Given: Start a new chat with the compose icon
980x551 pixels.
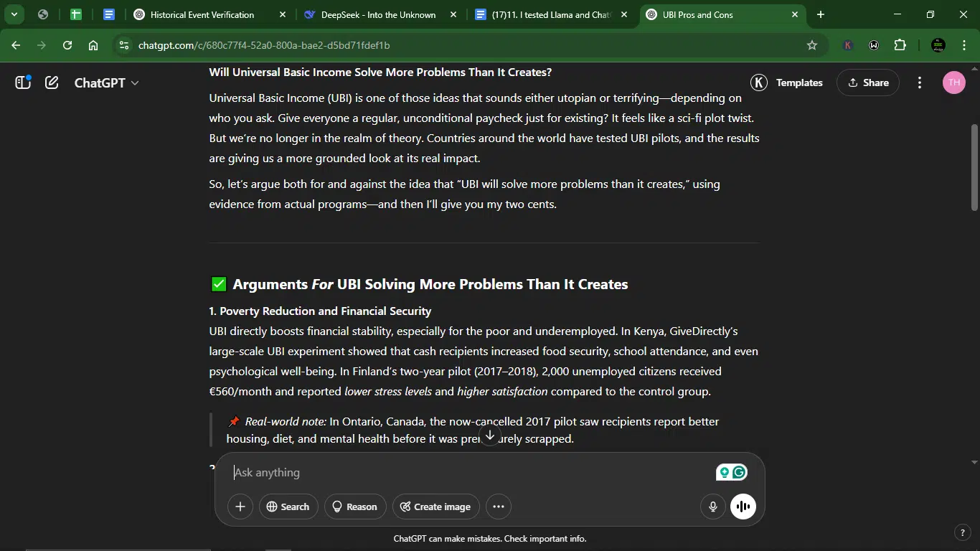Looking at the screenshot, I should point(52,83).
